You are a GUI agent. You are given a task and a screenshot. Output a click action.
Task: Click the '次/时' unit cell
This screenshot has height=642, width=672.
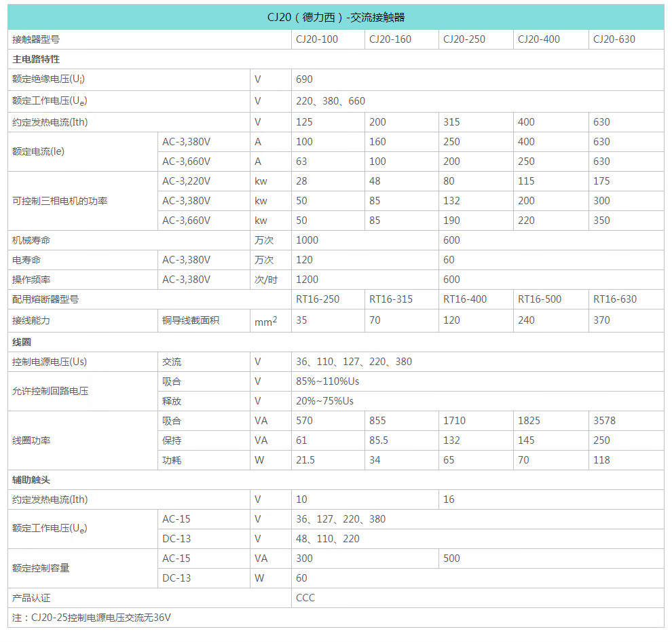coord(266,280)
